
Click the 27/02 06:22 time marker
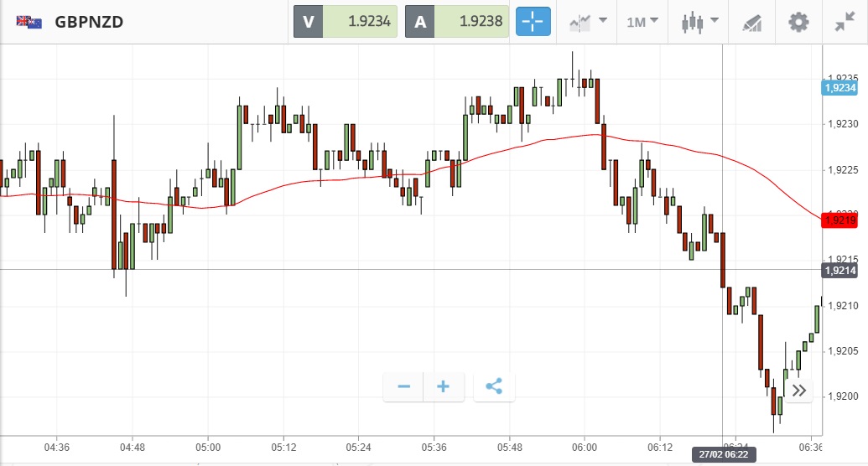tap(721, 455)
